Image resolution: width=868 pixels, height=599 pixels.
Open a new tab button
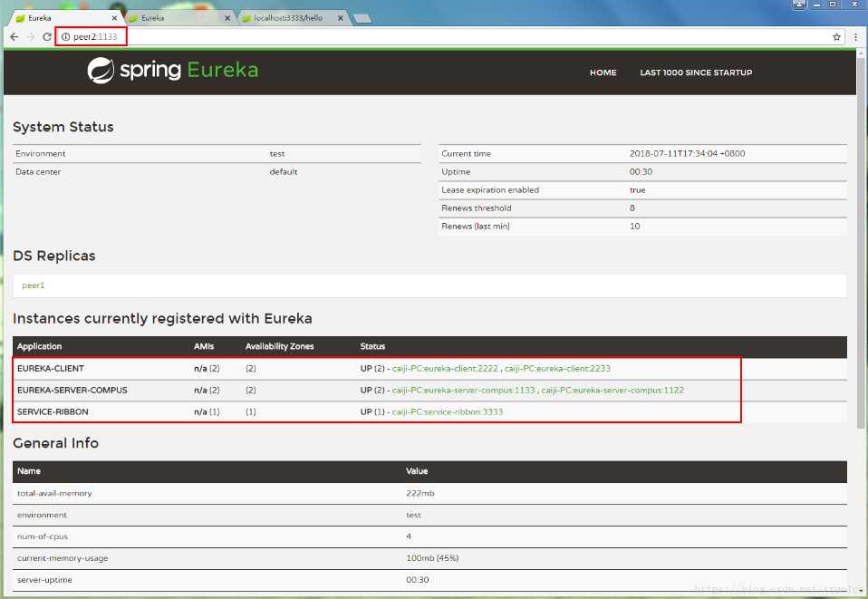pos(362,19)
